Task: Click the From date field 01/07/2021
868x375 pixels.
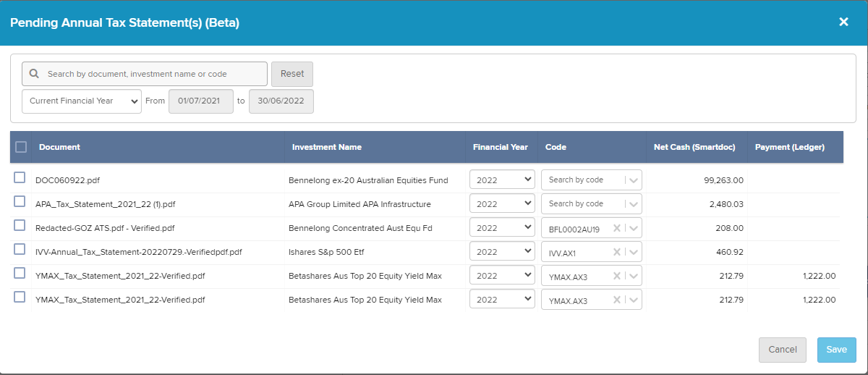Action: (x=201, y=101)
